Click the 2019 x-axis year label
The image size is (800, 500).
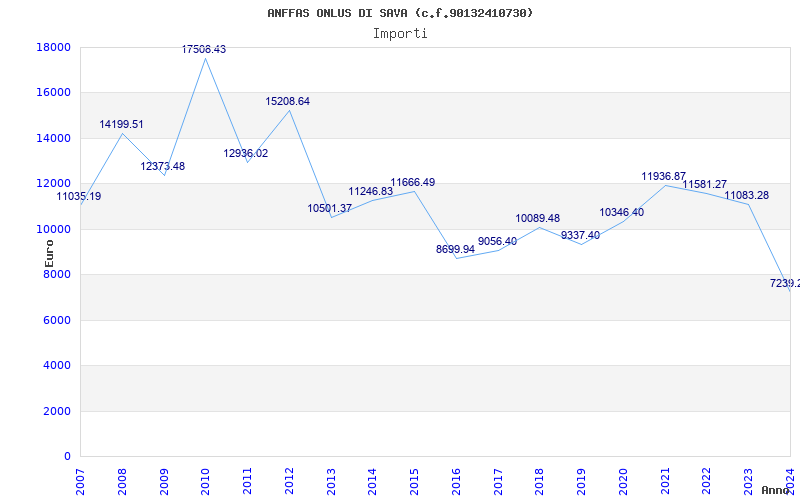pyautogui.click(x=582, y=482)
